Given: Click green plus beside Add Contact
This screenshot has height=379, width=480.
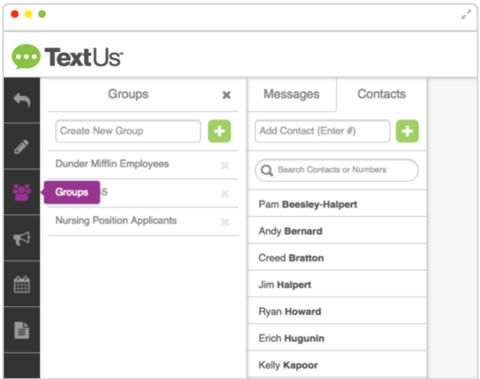Looking at the screenshot, I should [407, 131].
